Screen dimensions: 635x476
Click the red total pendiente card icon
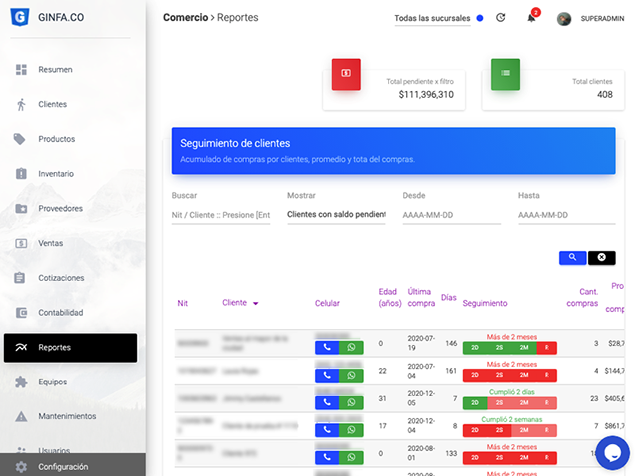[346, 73]
